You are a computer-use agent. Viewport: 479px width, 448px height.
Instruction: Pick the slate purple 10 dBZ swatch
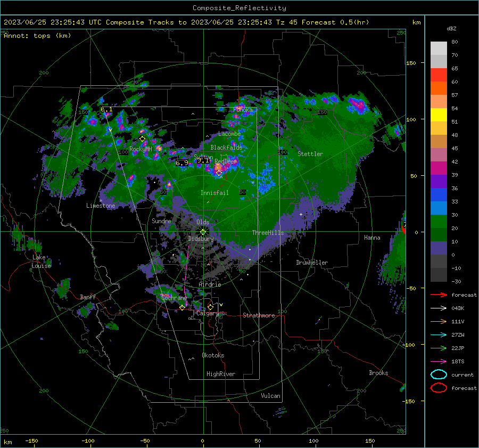tap(439, 248)
